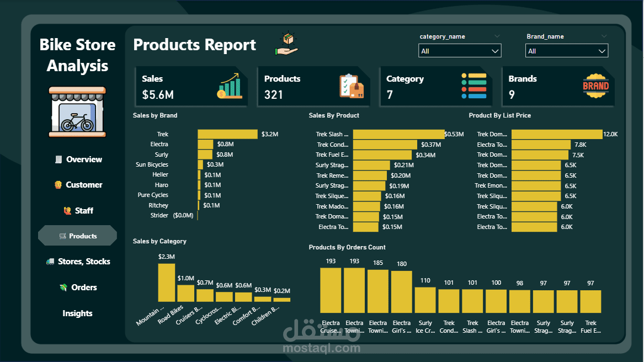Viewport: 644px width, 362px height.
Task: Click the Category 7 card
Action: pos(436,86)
